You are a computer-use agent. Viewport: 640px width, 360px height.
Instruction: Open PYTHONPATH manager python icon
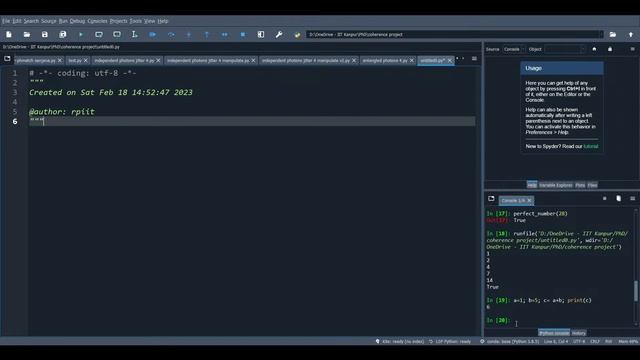click(x=297, y=35)
